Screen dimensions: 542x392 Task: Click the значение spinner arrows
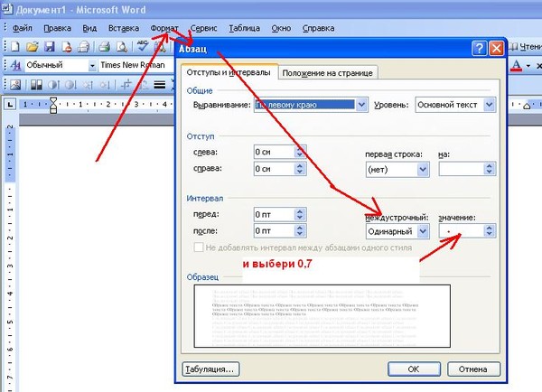point(489,231)
